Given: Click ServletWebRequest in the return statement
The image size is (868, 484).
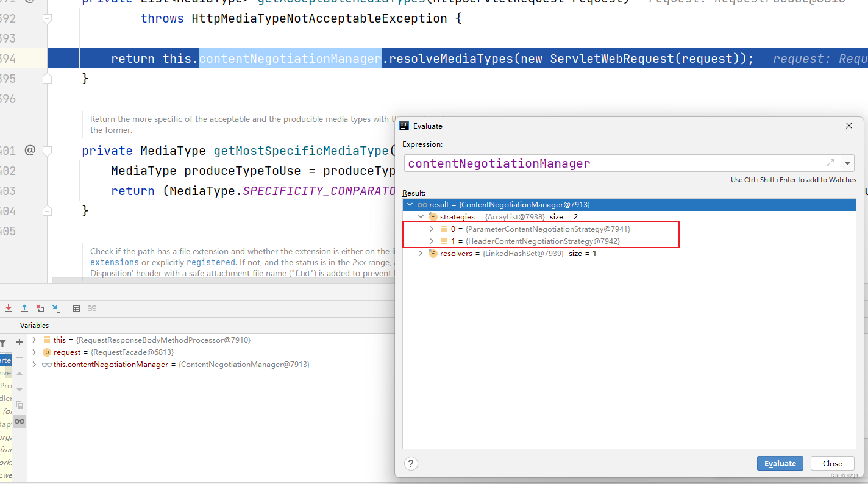Looking at the screenshot, I should pyautogui.click(x=612, y=59).
